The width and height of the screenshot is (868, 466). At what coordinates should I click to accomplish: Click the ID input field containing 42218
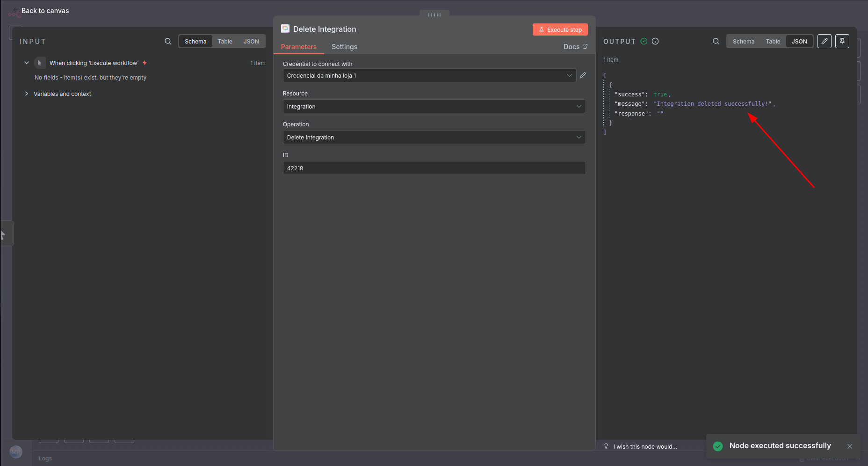tap(434, 168)
